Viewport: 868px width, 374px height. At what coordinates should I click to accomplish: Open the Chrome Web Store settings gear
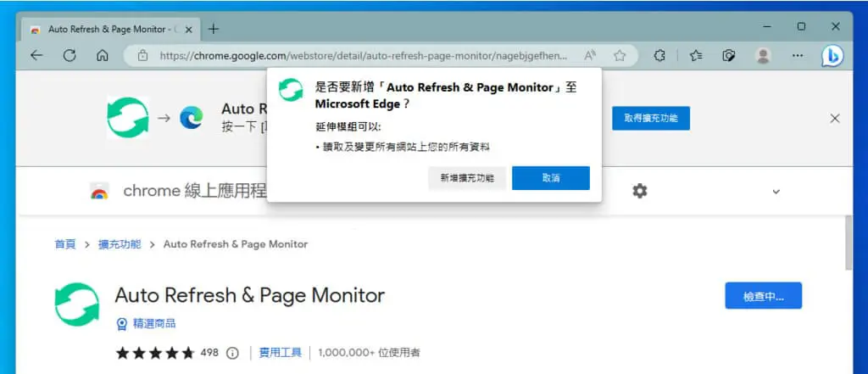click(640, 191)
